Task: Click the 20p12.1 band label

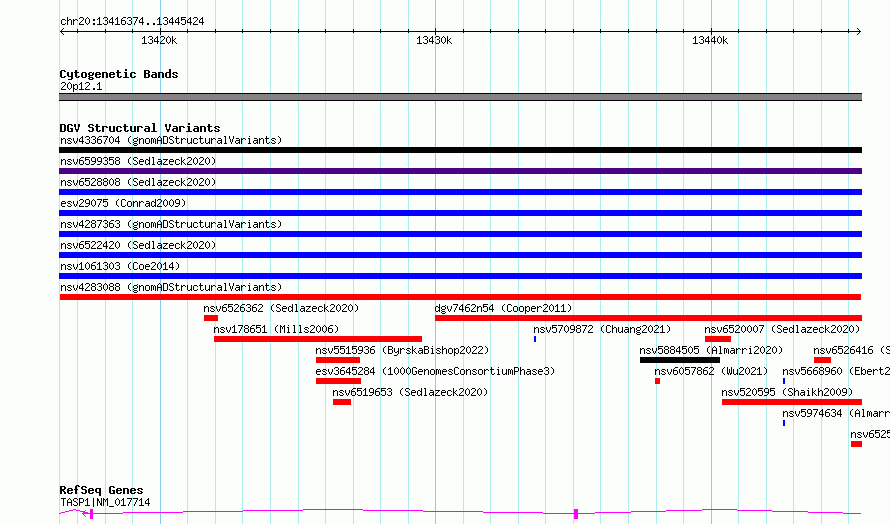Action: (x=81, y=86)
